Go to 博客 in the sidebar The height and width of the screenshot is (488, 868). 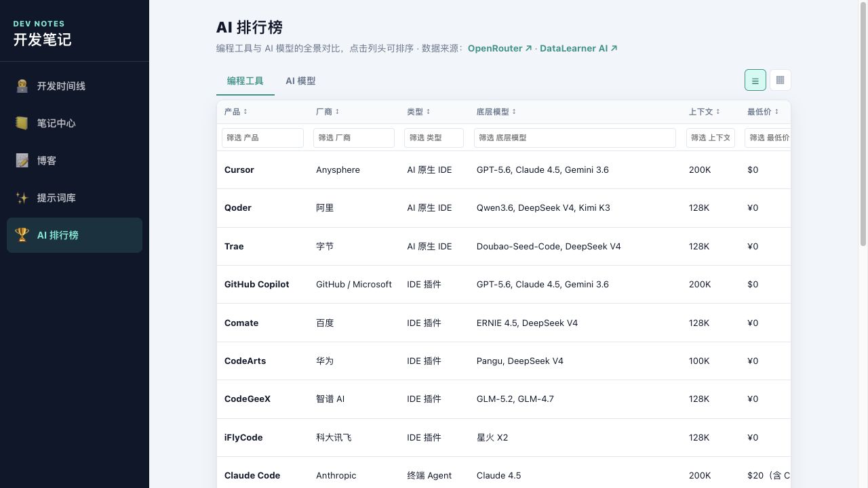pos(75,161)
